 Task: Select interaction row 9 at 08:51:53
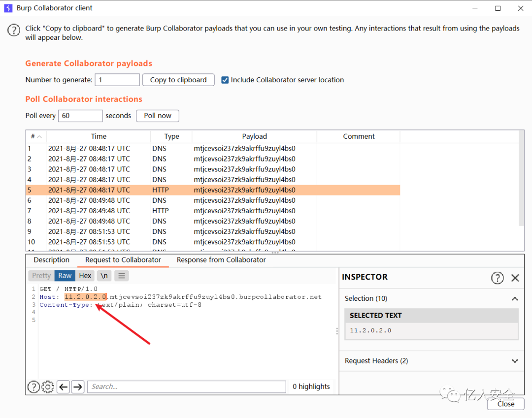click(x=213, y=231)
